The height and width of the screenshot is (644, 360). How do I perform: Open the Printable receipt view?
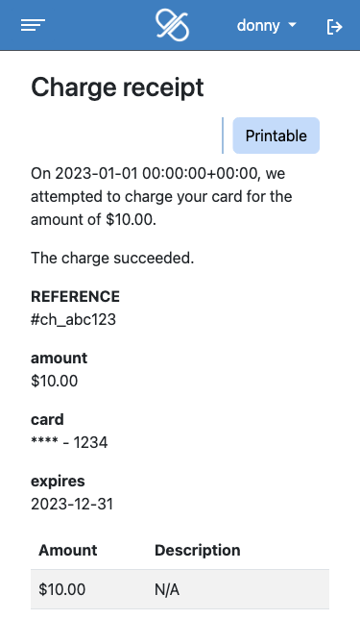pyautogui.click(x=276, y=136)
